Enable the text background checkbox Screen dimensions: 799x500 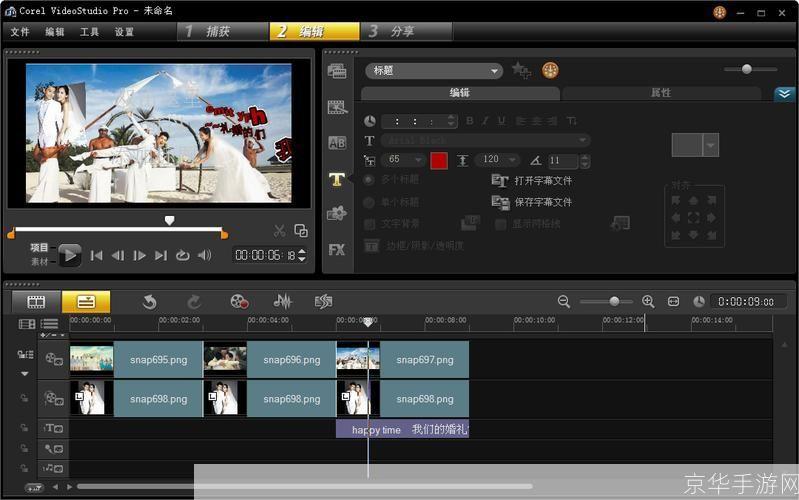(370, 224)
